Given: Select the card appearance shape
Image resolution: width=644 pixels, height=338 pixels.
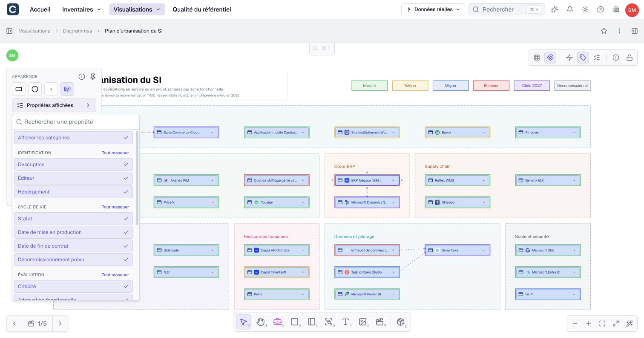Looking at the screenshot, I should tap(67, 89).
